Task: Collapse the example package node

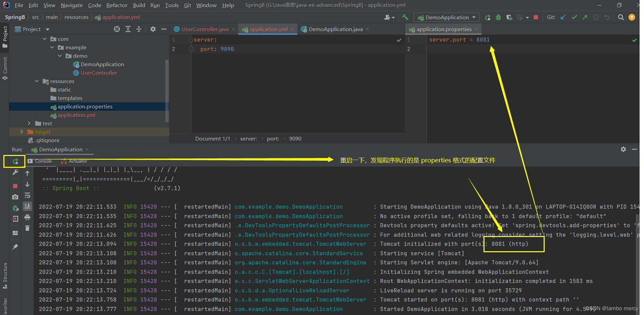Action: (52, 47)
